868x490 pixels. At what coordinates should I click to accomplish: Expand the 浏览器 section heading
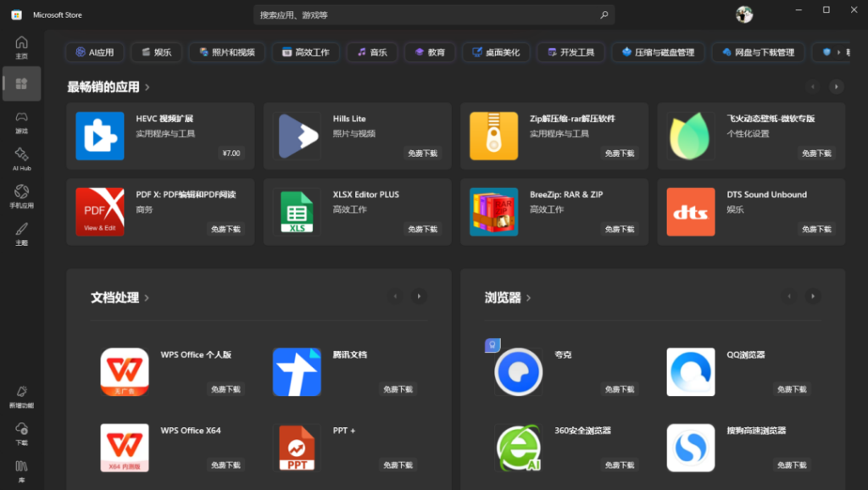(509, 298)
